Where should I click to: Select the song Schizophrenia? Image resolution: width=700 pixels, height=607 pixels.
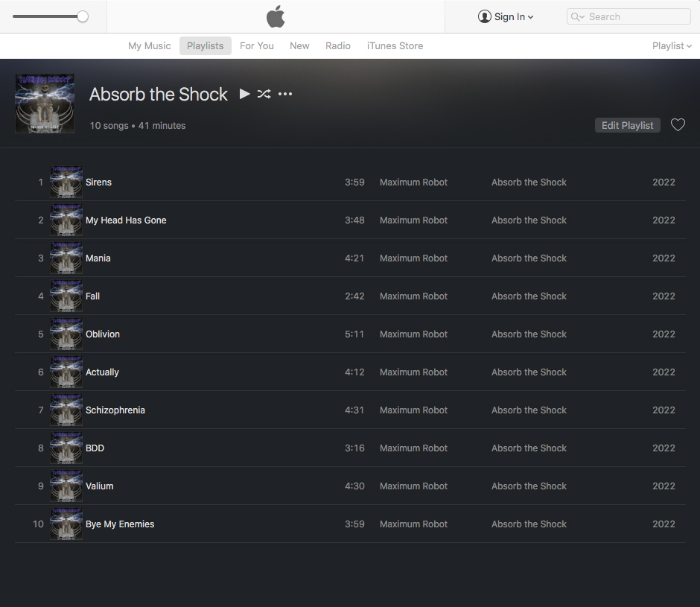point(115,410)
